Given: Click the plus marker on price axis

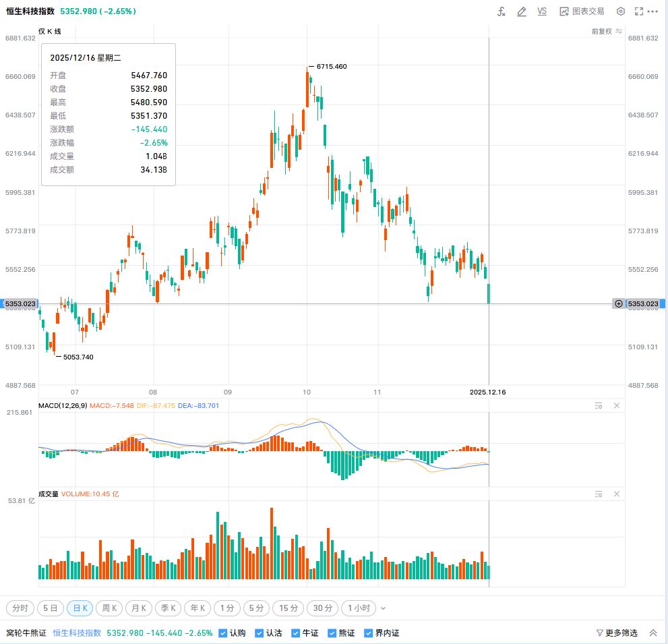Looking at the screenshot, I should tap(618, 304).
